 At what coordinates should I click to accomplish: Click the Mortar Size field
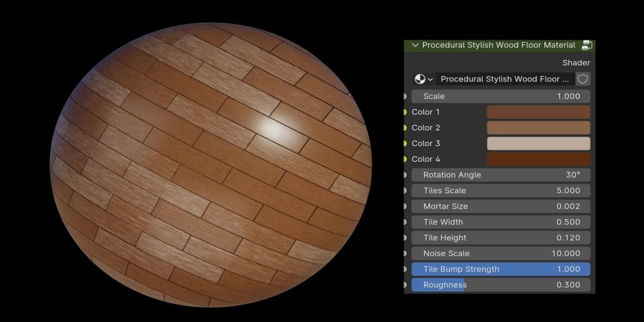(x=501, y=206)
